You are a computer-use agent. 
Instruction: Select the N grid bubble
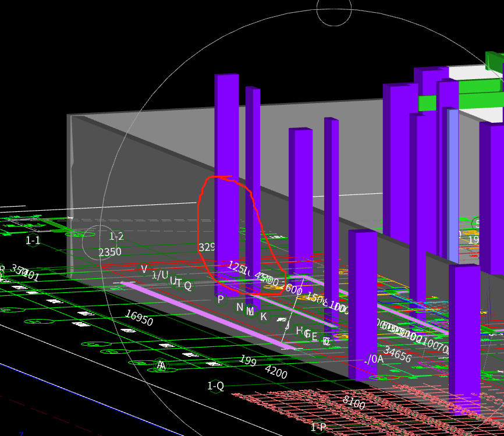(239, 307)
